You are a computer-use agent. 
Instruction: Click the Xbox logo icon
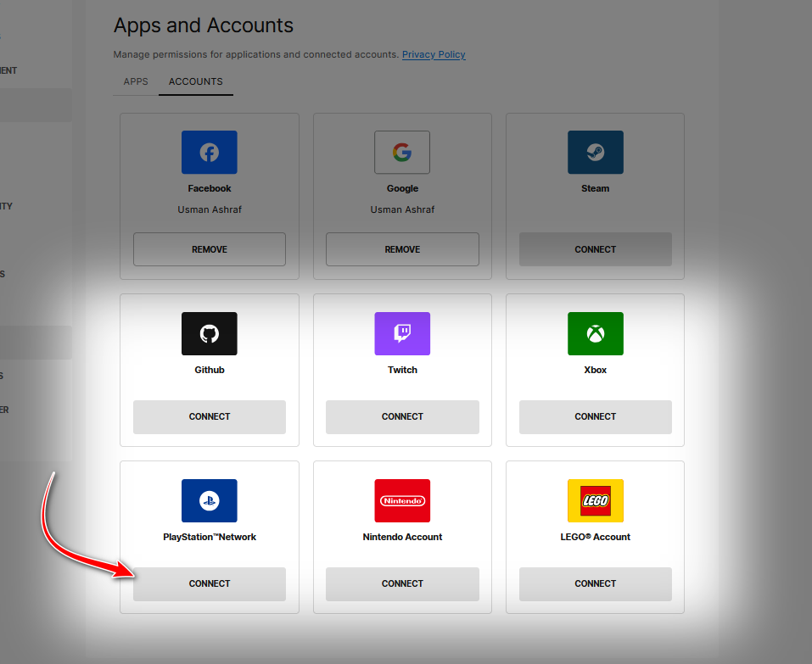click(595, 333)
